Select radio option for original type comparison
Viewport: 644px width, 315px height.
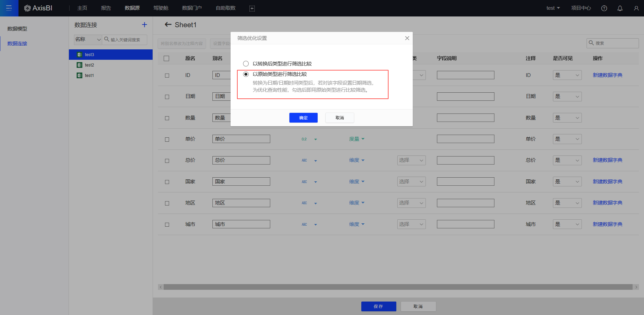(246, 74)
